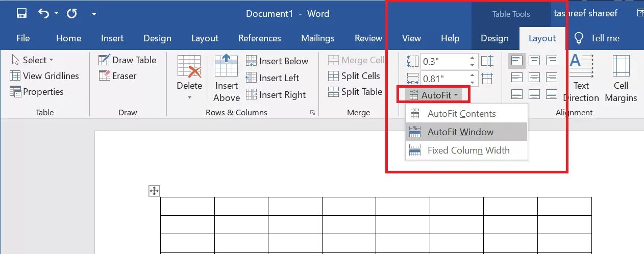Open the Help tab
The width and height of the screenshot is (644, 254).
coord(450,38)
